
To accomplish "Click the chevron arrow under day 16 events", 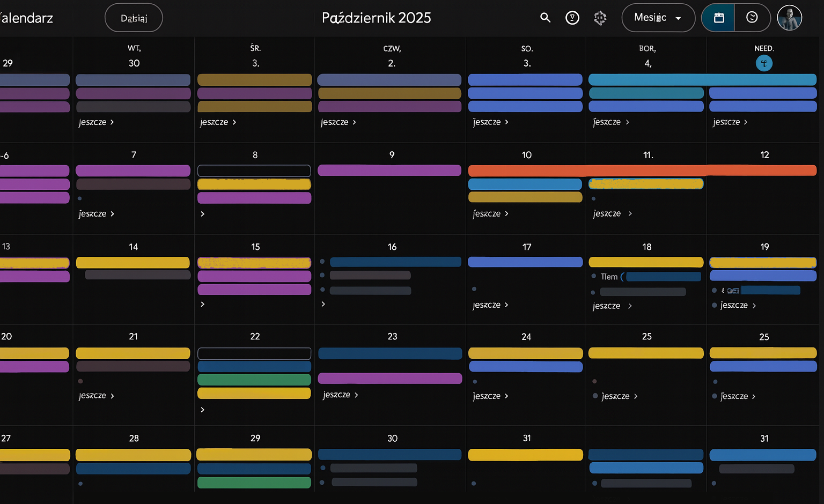I will [x=323, y=304].
